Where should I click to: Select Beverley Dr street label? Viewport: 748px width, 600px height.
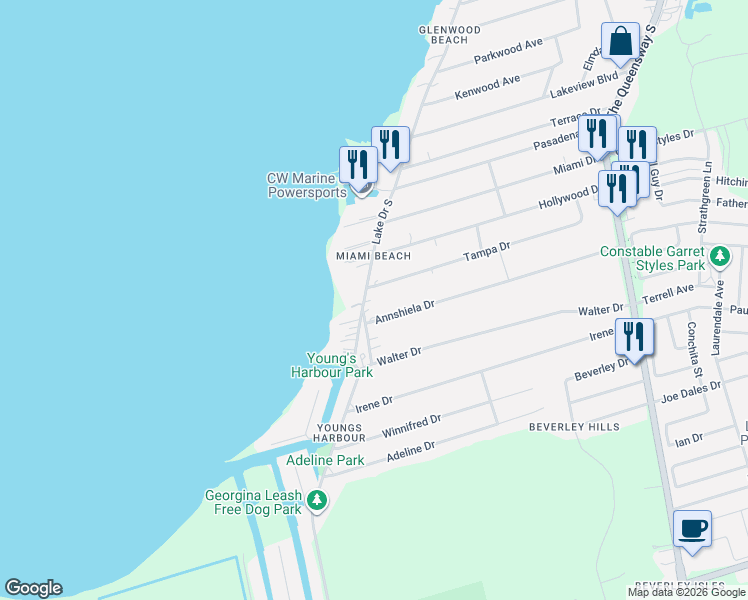point(602,369)
